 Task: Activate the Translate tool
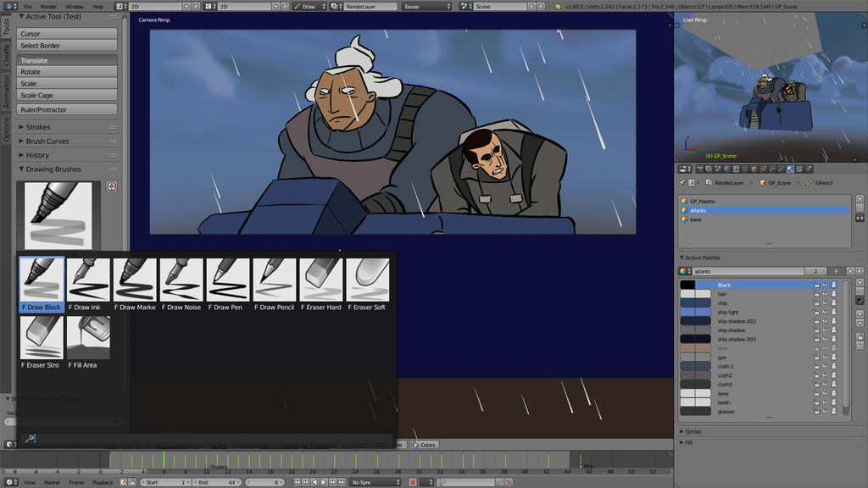66,60
